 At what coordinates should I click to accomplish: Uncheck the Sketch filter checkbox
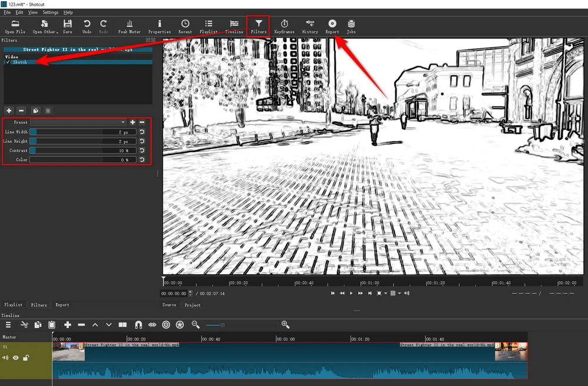(8, 62)
